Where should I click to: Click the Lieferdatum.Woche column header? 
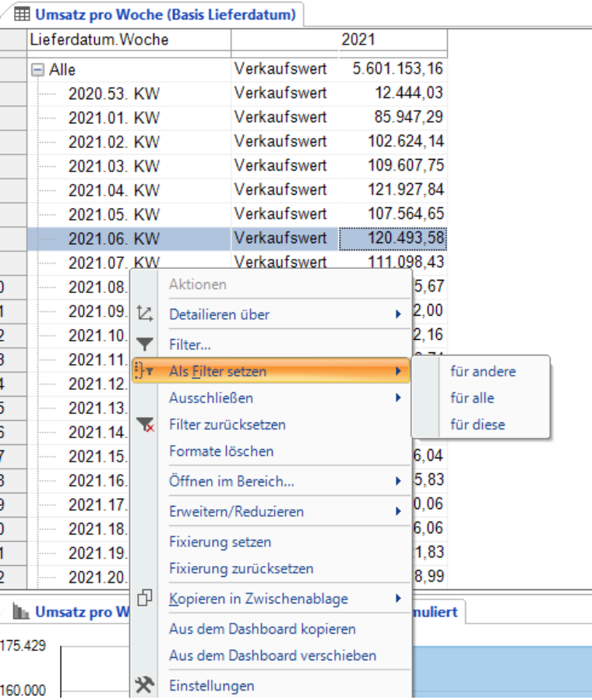click(129, 41)
